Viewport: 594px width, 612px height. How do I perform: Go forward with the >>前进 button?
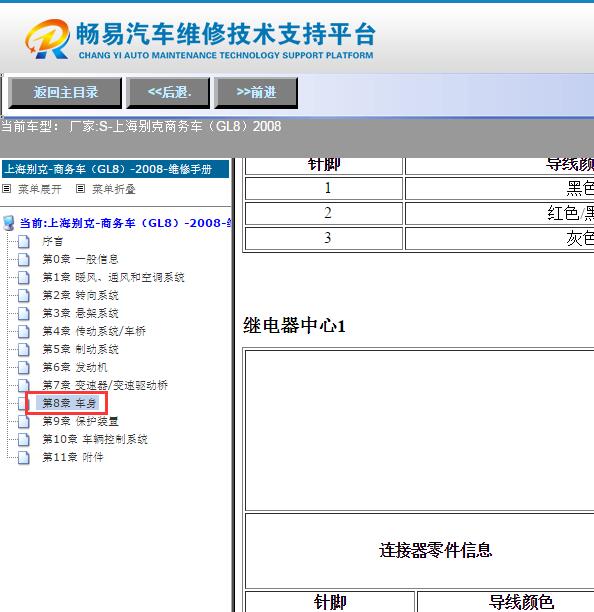point(256,93)
